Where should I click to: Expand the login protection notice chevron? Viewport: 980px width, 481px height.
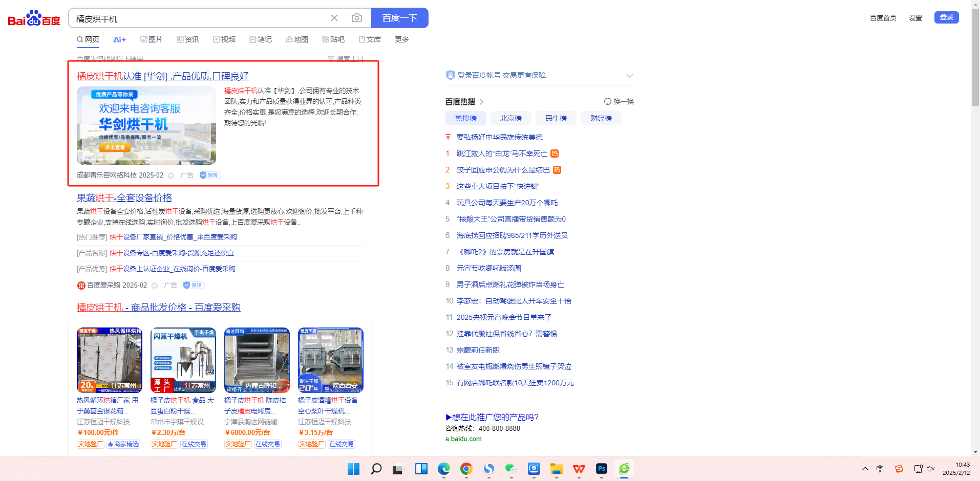[x=629, y=76]
